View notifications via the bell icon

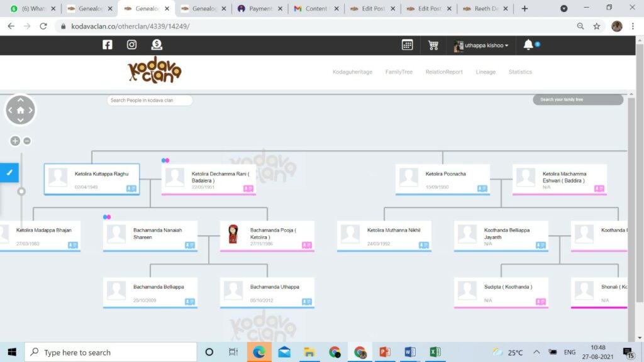pos(528,45)
